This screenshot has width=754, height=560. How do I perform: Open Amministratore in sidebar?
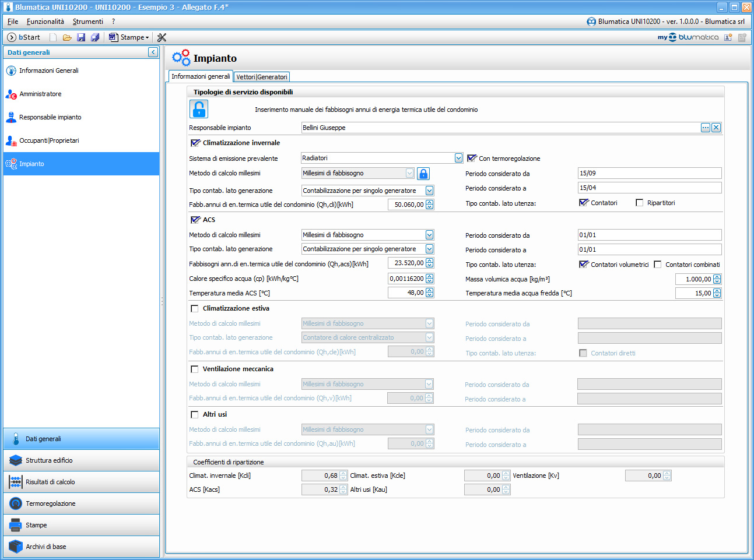pyautogui.click(x=81, y=94)
